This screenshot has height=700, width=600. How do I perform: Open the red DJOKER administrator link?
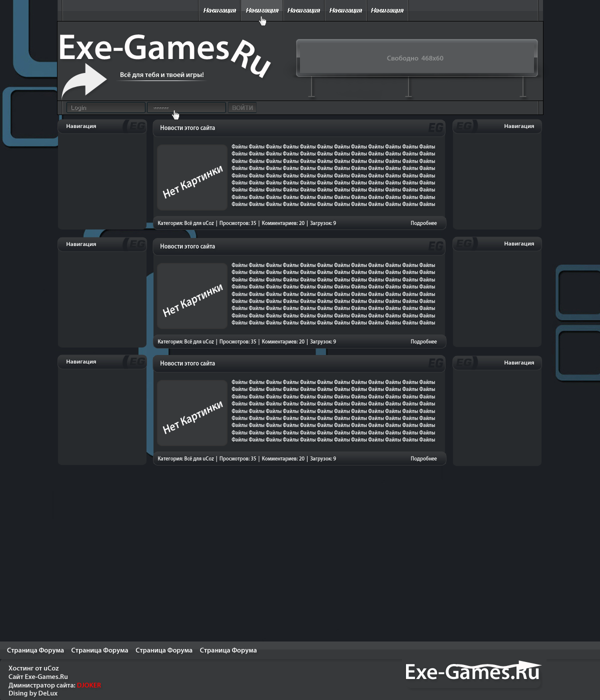click(89, 685)
